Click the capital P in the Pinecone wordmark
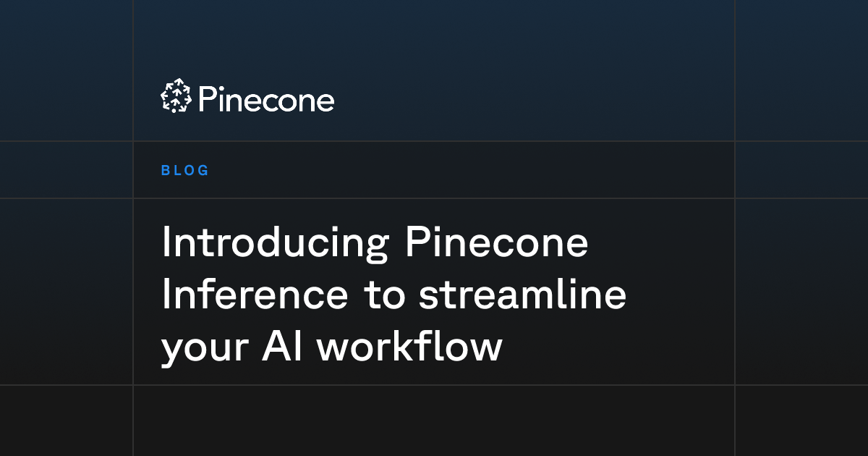Image resolution: width=868 pixels, height=456 pixels. 207,99
